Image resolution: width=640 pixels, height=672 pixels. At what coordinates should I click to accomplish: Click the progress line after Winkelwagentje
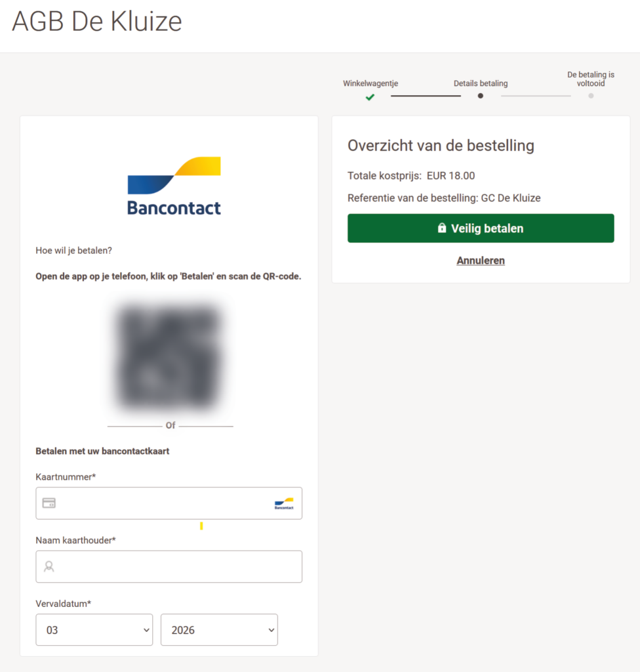tap(426, 96)
